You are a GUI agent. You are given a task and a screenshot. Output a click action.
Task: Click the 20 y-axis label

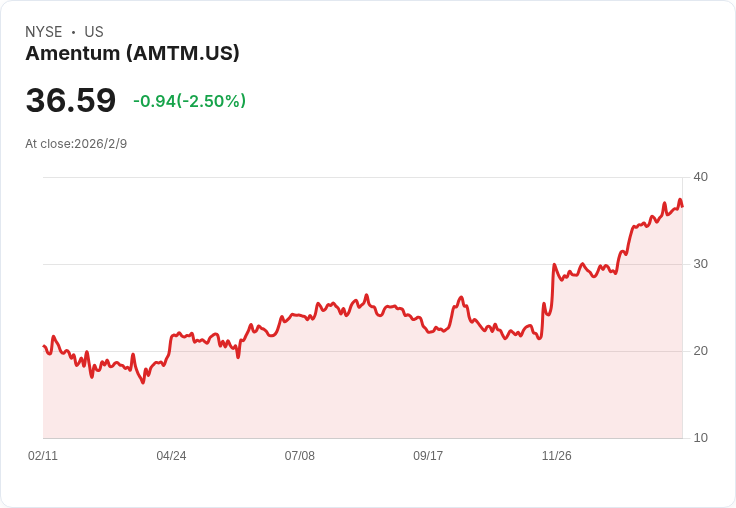700,351
